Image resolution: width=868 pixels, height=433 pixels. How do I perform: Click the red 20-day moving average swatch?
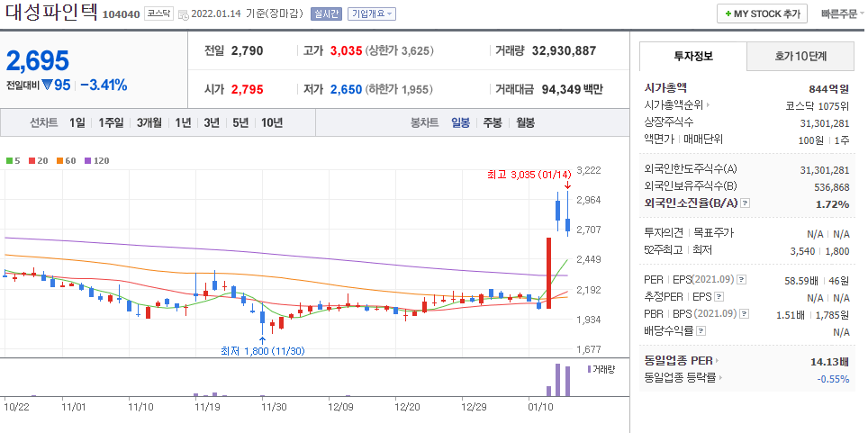tap(32, 161)
